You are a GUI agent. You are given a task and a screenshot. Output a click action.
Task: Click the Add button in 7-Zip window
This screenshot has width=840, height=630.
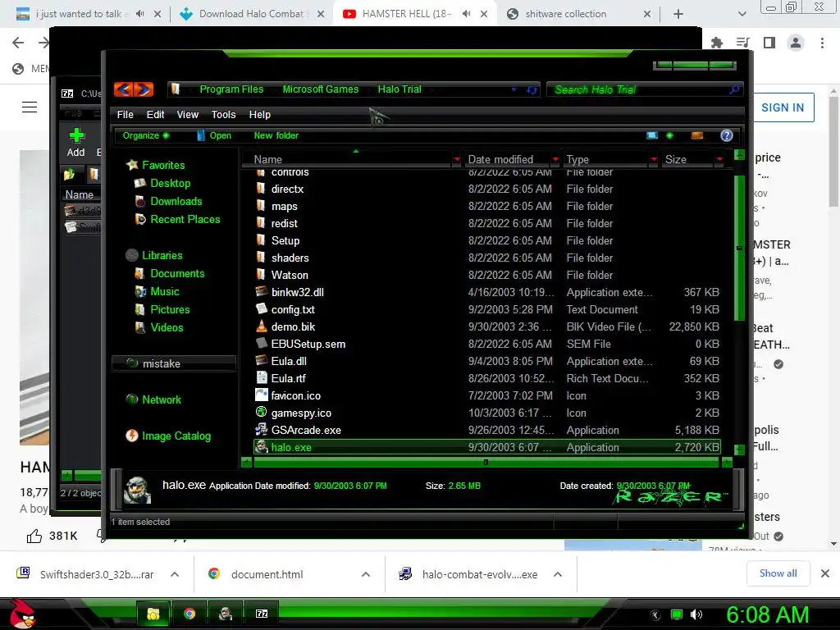coord(76,143)
